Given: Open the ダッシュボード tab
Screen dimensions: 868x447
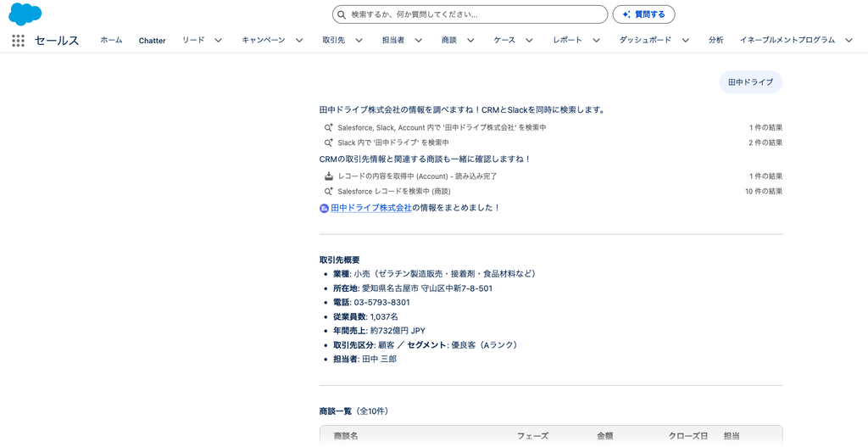Looking at the screenshot, I should (645, 40).
